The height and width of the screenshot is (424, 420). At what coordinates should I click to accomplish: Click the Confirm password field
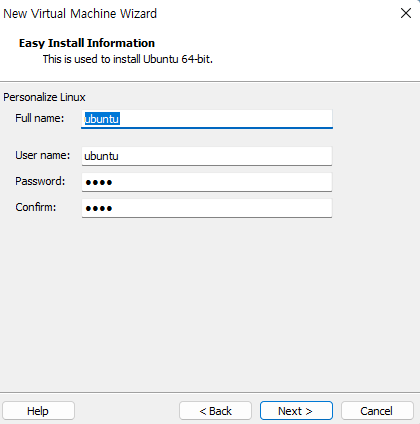pyautogui.click(x=207, y=208)
